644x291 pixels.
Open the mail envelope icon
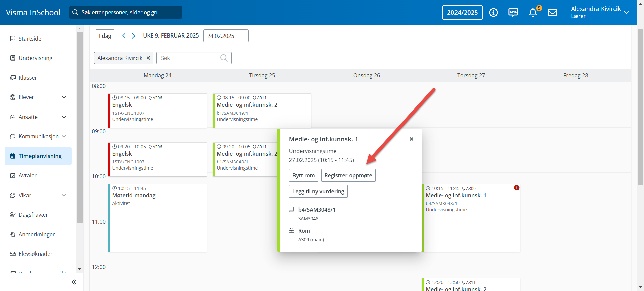click(552, 13)
